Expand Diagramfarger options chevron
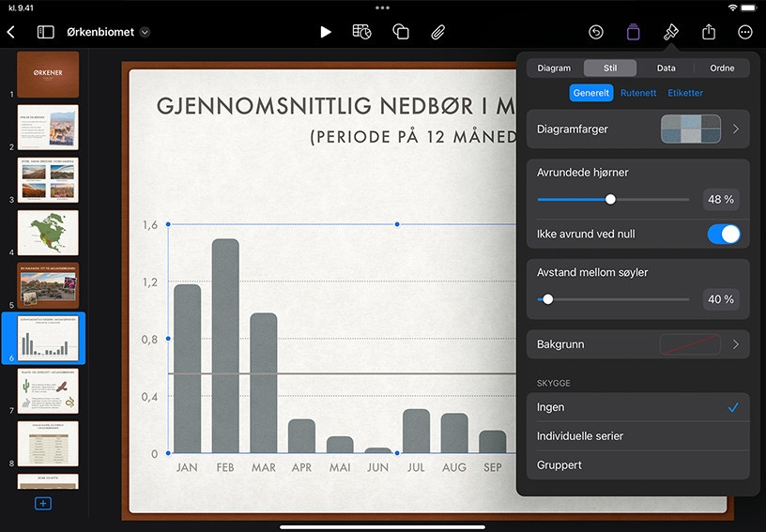 [x=736, y=129]
